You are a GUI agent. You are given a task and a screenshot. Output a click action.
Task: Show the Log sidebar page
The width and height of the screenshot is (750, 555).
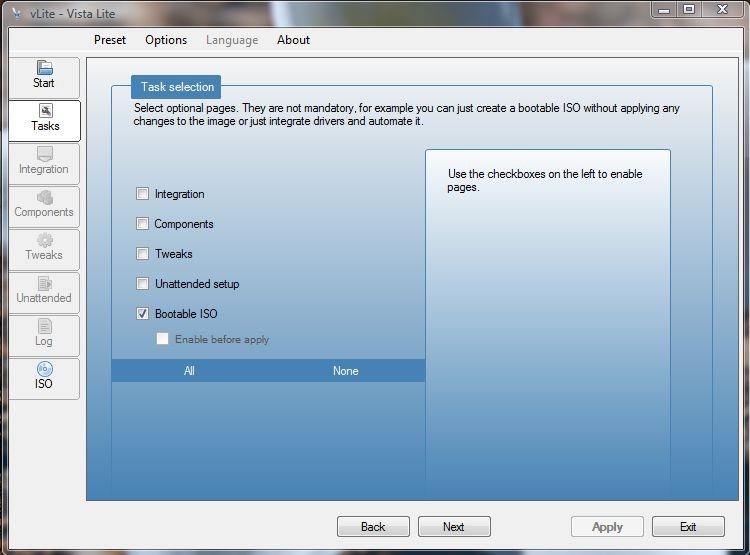point(44,336)
